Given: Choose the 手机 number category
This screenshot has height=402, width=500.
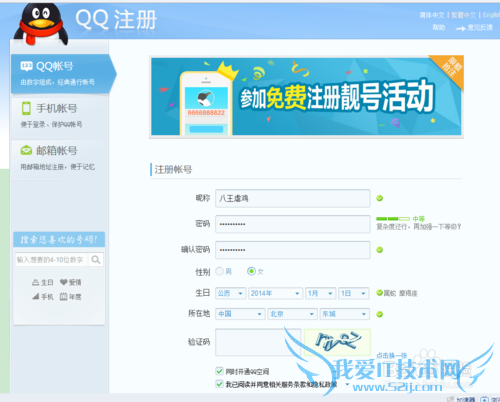Looking at the screenshot, I should (x=43, y=297).
